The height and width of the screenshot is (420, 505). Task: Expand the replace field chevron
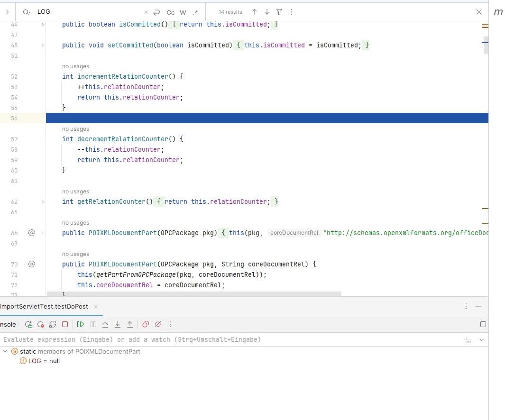click(7, 12)
